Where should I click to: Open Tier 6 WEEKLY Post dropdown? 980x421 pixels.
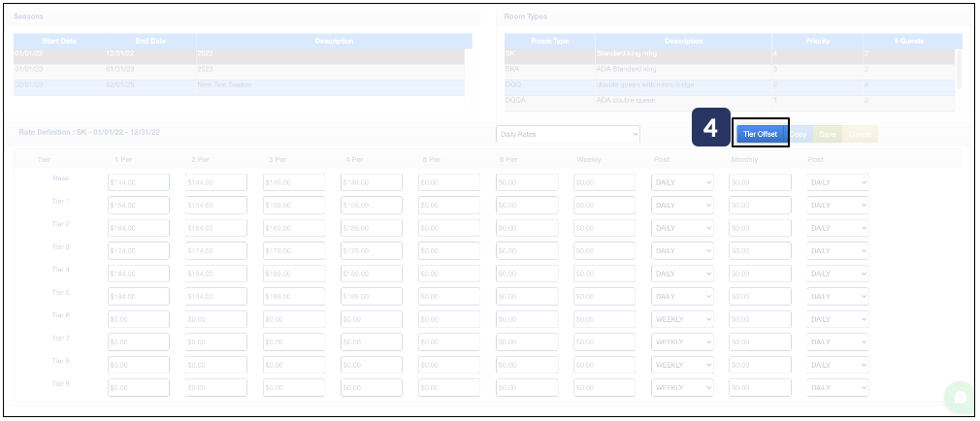pyautogui.click(x=682, y=319)
